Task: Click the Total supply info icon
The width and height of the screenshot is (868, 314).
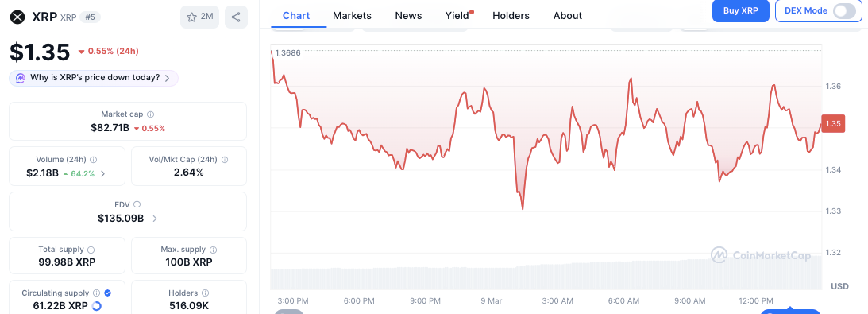Action: coord(91,250)
